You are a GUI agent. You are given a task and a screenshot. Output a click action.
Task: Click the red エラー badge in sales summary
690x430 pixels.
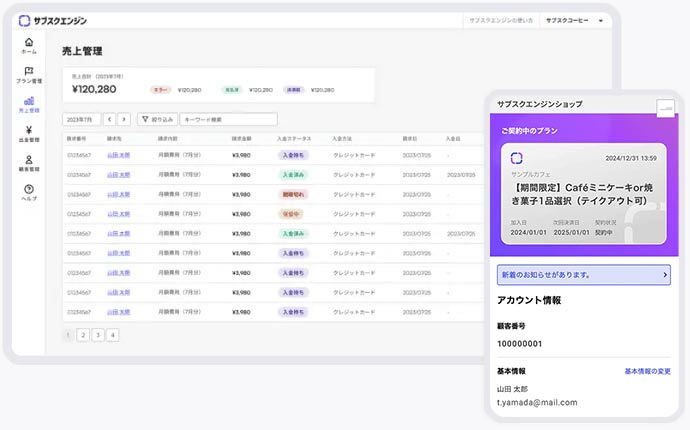point(161,90)
